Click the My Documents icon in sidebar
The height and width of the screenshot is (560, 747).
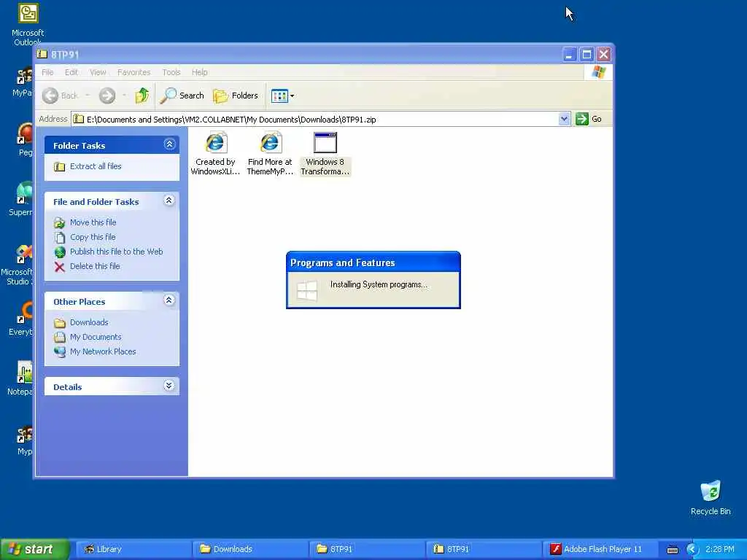[60, 338]
